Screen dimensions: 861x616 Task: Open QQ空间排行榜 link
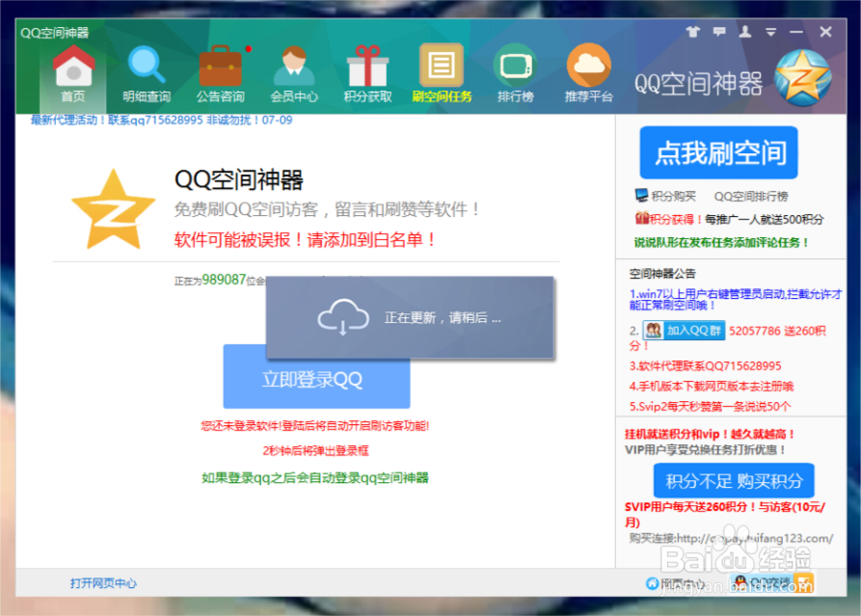click(751, 196)
